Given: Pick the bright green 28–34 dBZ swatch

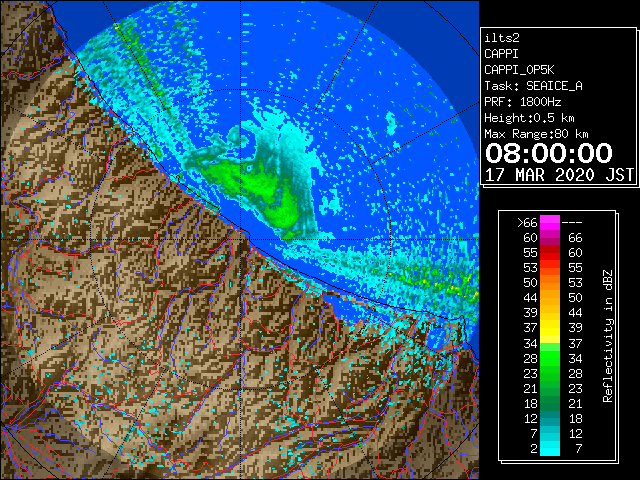Looking at the screenshot, I should coord(550,358).
